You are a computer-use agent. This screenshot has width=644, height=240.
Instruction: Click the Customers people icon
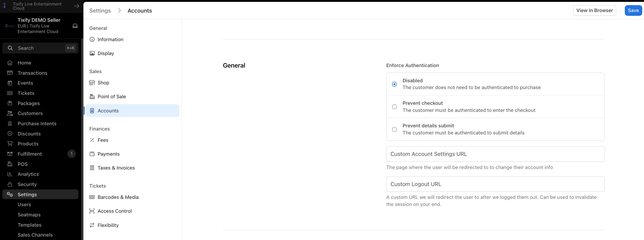[10, 113]
